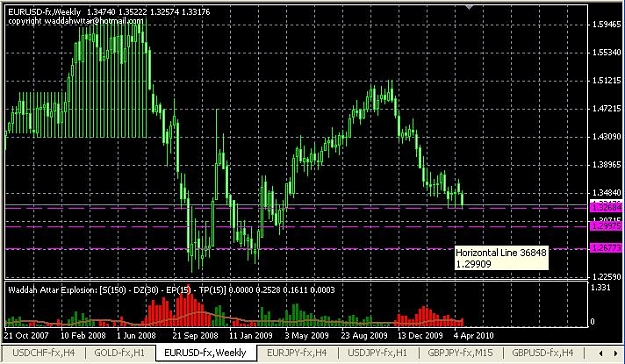The width and height of the screenshot is (625, 364).
Task: Click the 1.47215 price scale value
Action: (606, 108)
